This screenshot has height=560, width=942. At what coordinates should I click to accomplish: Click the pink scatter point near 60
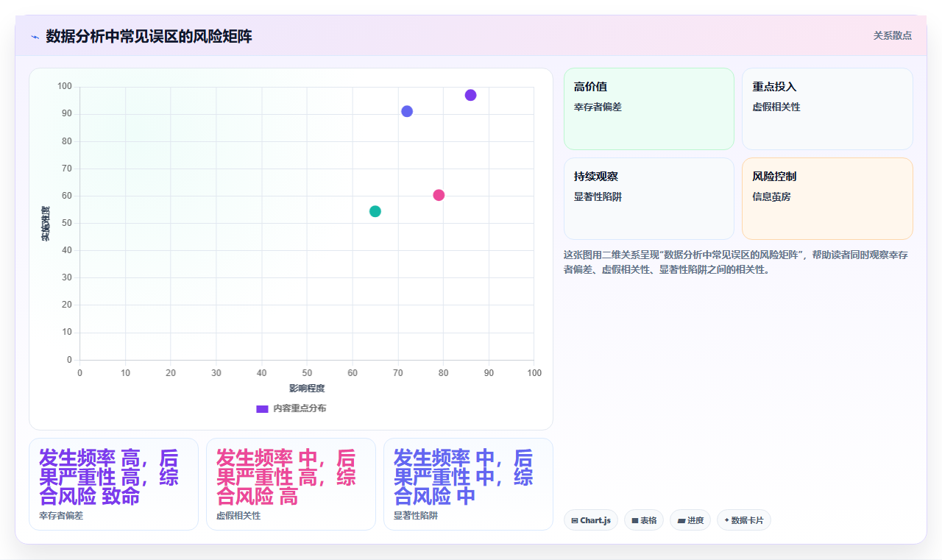439,195
